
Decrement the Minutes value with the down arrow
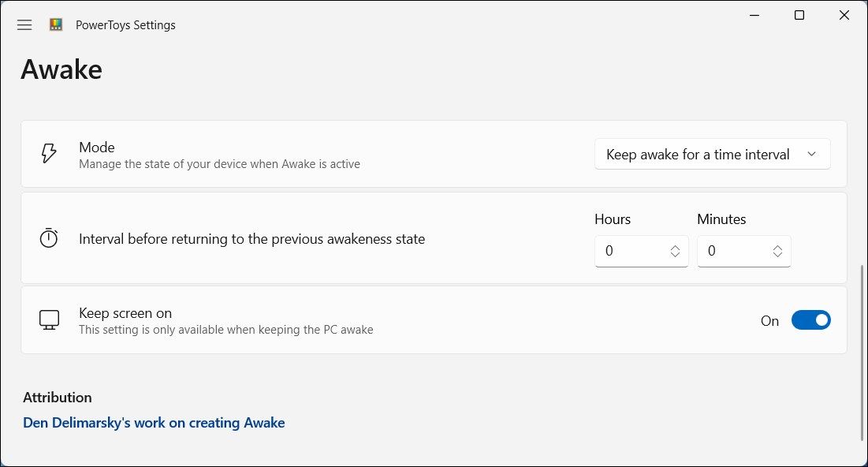click(777, 256)
